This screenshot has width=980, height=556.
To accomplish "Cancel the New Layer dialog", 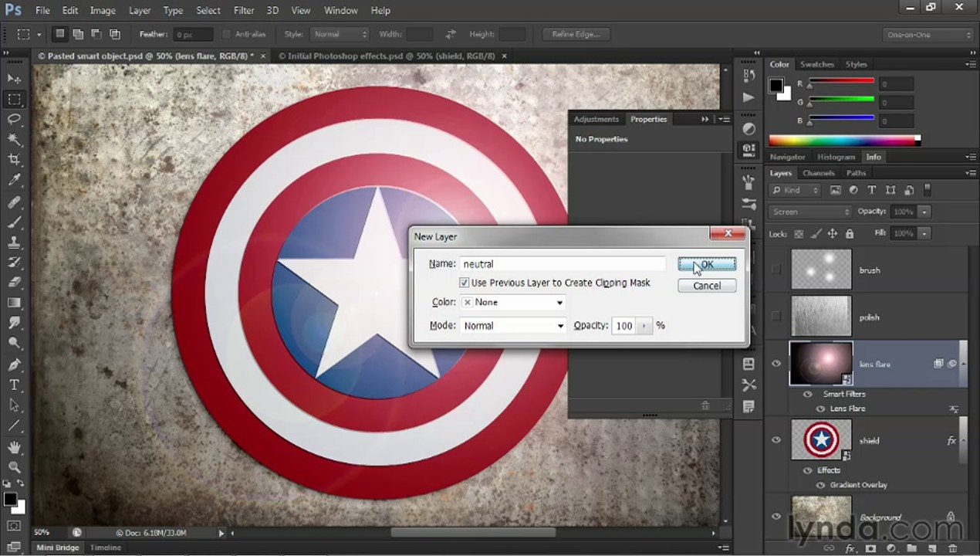I will pyautogui.click(x=707, y=286).
